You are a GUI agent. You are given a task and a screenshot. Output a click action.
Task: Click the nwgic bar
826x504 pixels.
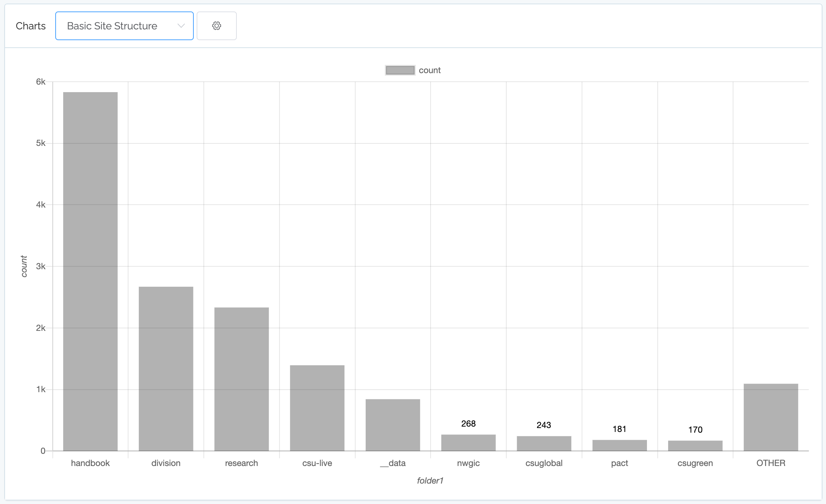(468, 443)
